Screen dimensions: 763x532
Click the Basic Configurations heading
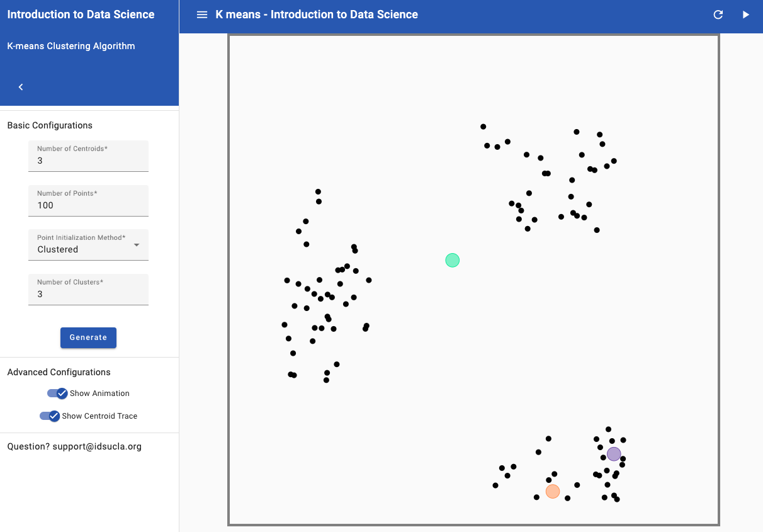[50, 125]
